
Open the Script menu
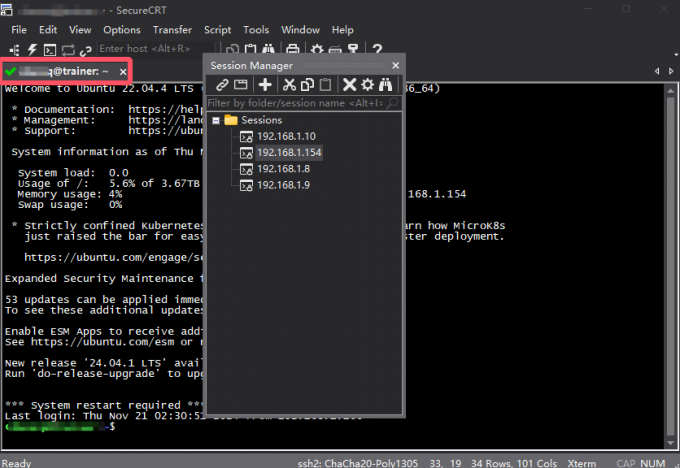[217, 30]
